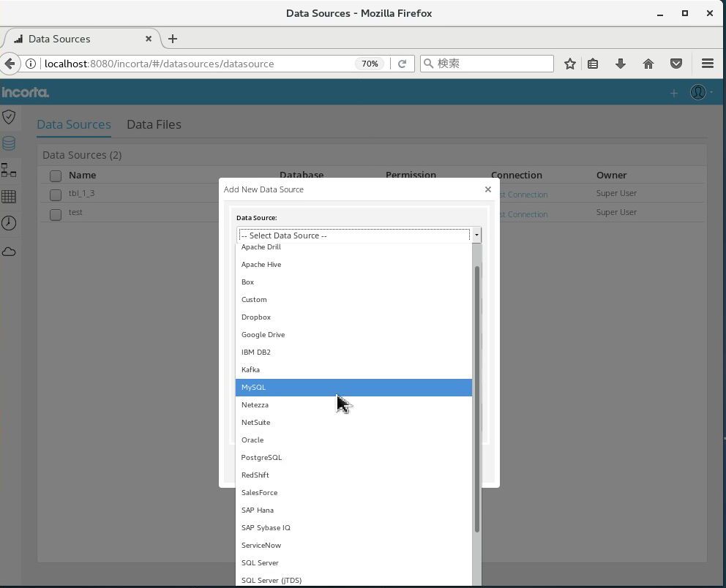
Task: Switch to the Data Files tab
Action: click(x=154, y=124)
